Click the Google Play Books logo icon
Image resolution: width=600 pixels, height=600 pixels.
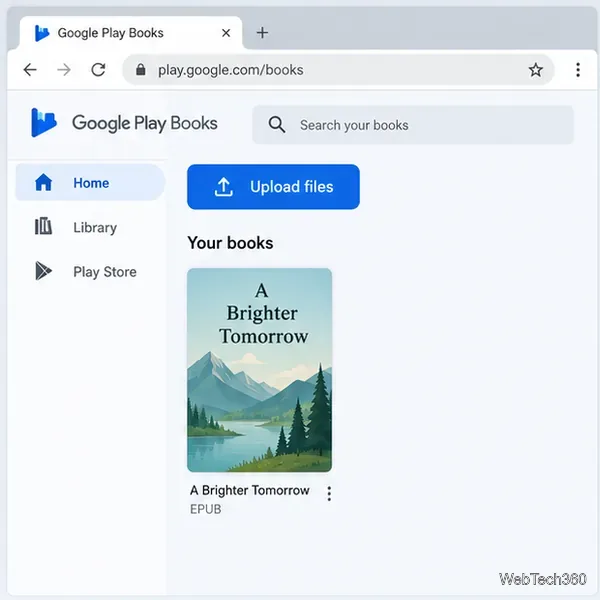click(x=44, y=122)
